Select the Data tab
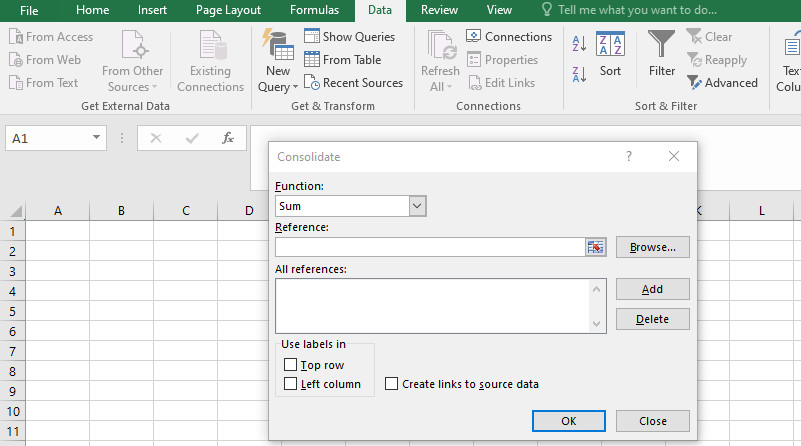Screen dimensions: 801x446 click(380, 10)
